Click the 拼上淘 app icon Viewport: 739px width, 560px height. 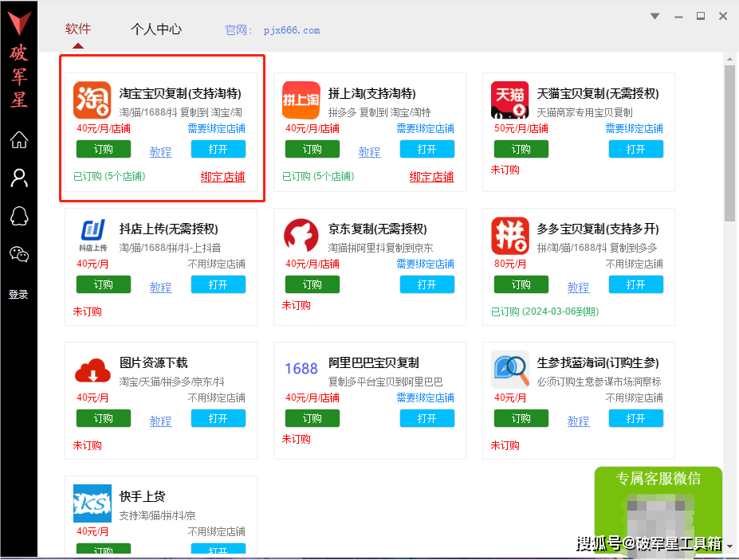(x=300, y=100)
